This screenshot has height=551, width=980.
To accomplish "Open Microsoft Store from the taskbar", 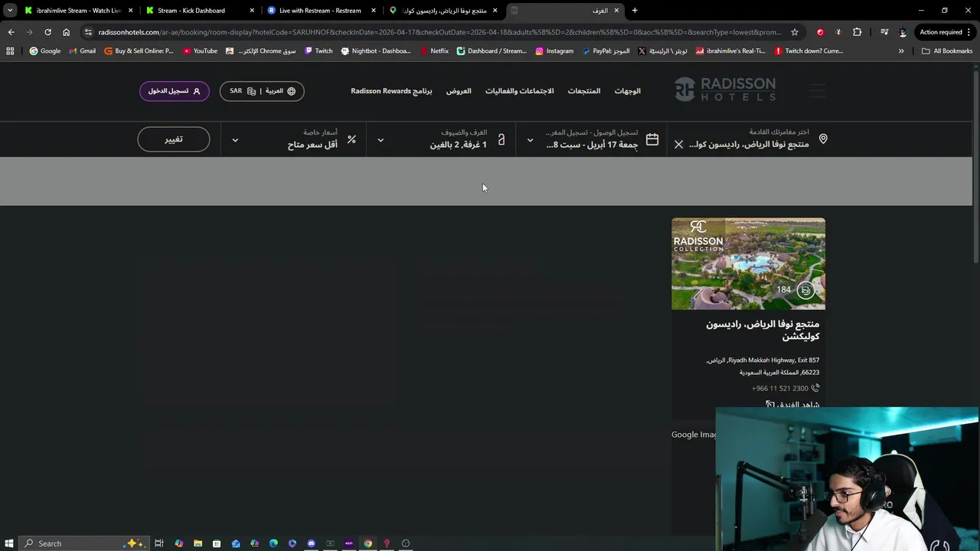I will point(217,543).
